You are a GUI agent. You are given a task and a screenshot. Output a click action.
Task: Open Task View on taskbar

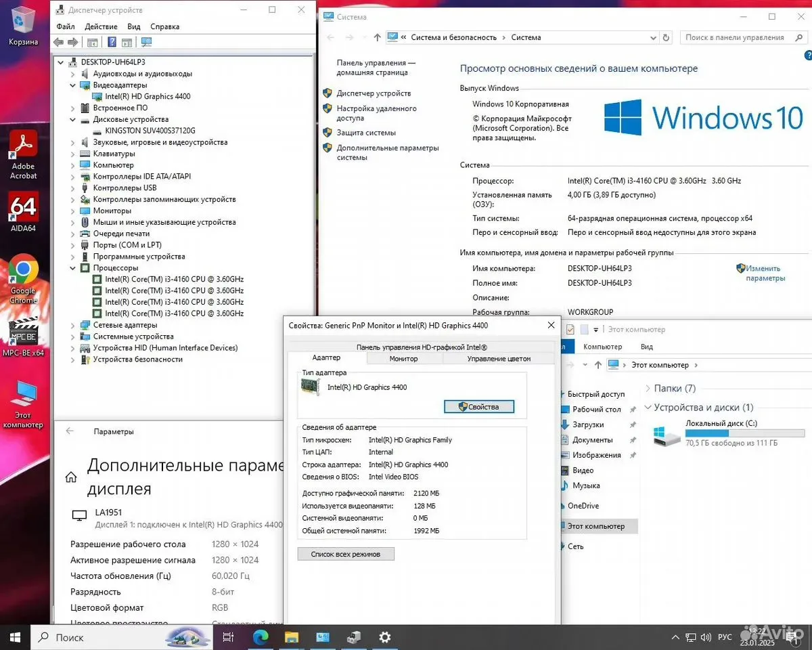point(228,637)
